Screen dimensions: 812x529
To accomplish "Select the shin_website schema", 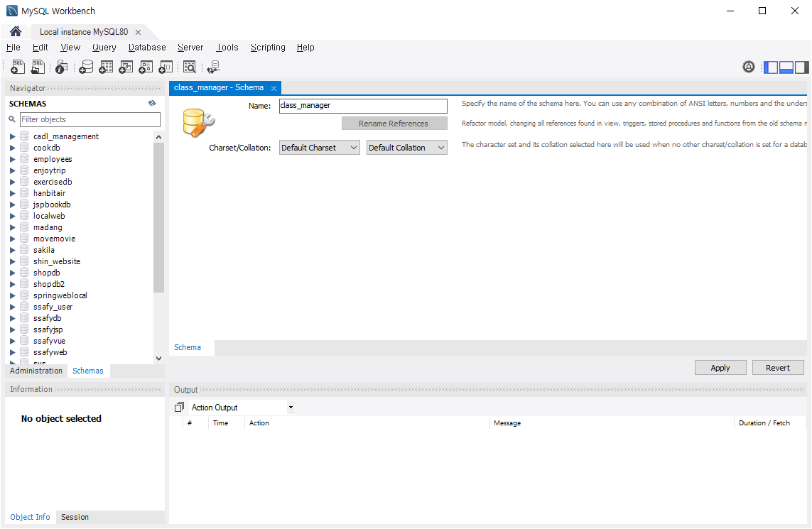I will [x=57, y=261].
